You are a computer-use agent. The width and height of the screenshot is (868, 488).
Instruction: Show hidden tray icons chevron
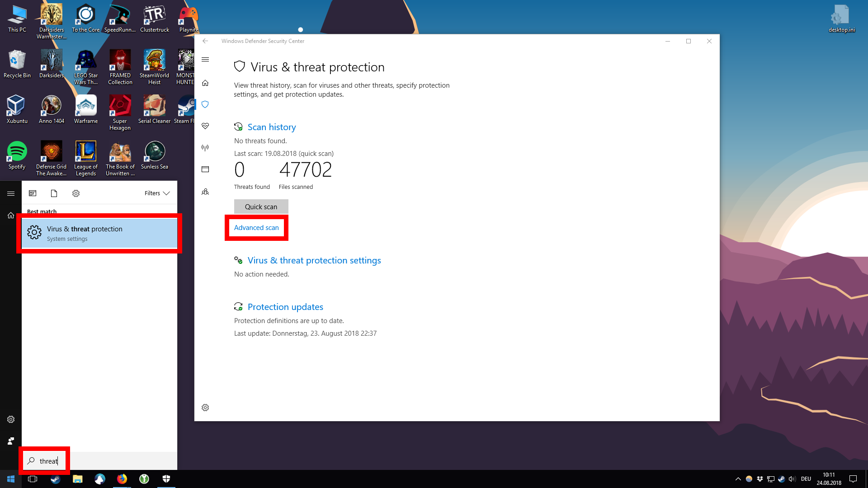738,479
